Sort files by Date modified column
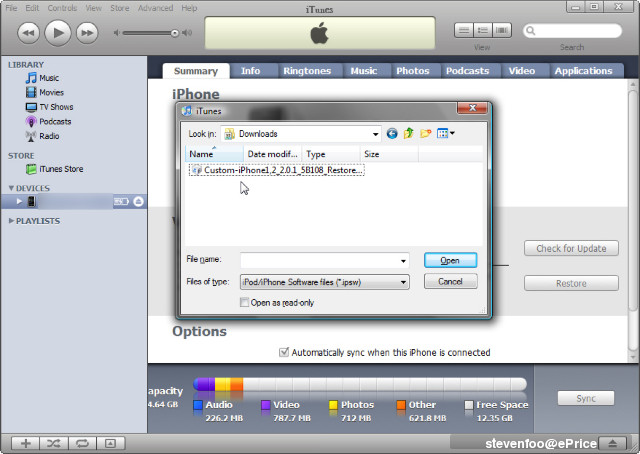This screenshot has height=454, width=640. coord(273,154)
